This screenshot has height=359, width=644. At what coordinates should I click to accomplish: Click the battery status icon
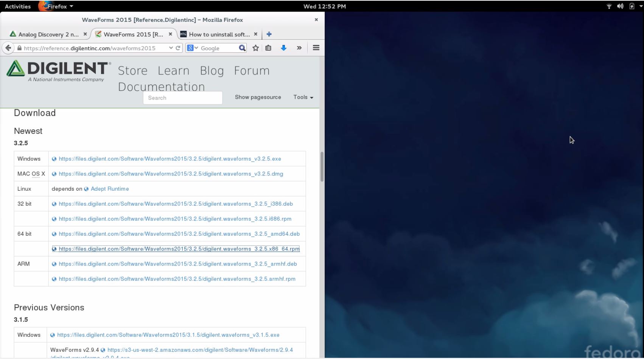click(x=632, y=6)
